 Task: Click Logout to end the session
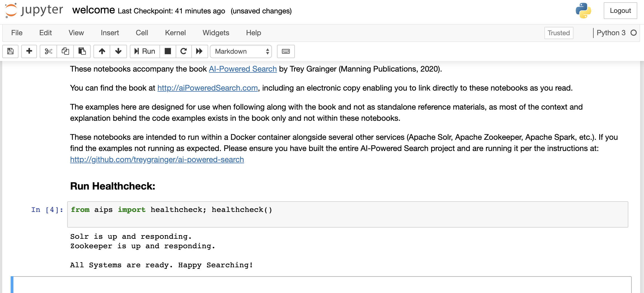[620, 11]
